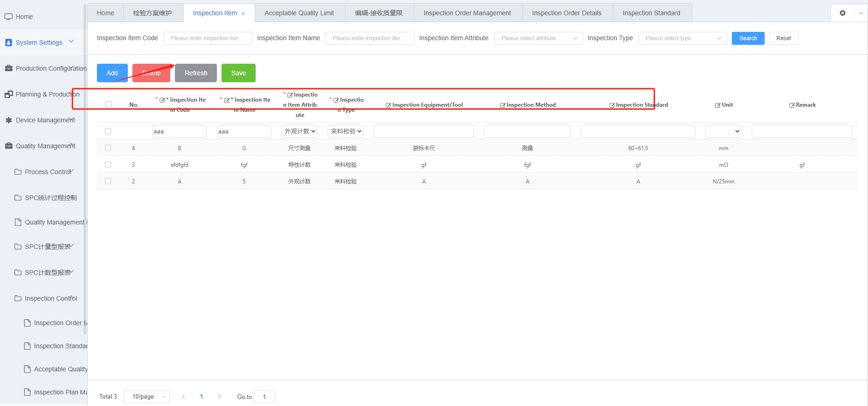Click the Inspection Standard input in edit row
868x406 pixels.
click(x=638, y=131)
